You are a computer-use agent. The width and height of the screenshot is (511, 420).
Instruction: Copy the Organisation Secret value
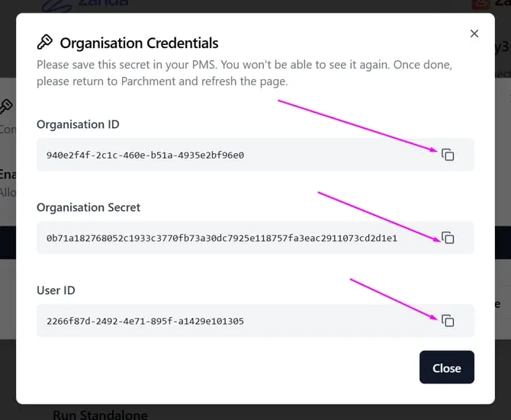pyautogui.click(x=448, y=238)
